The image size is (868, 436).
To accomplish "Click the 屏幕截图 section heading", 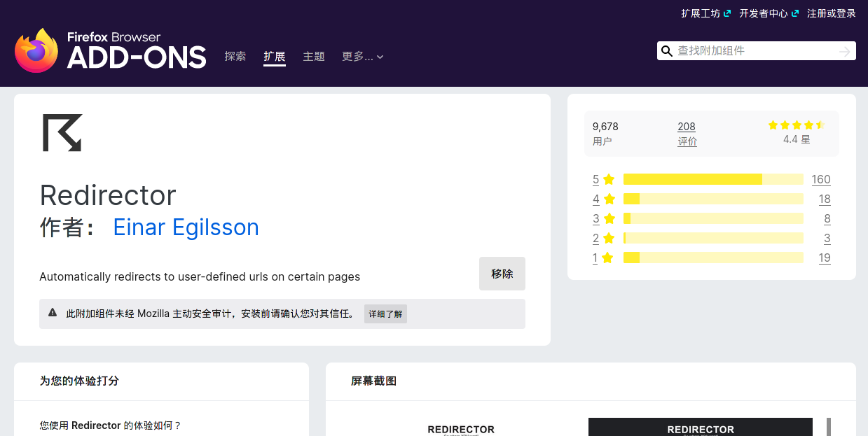I will click(x=373, y=381).
